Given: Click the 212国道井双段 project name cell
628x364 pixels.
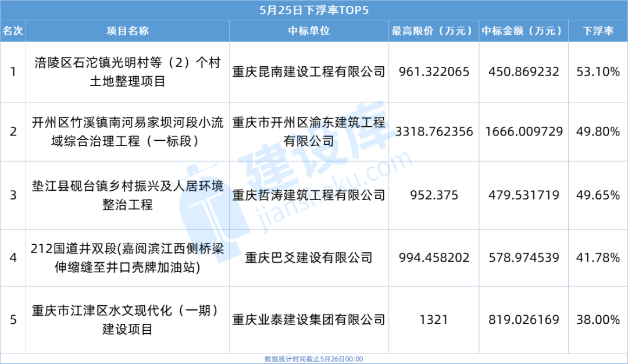Looking at the screenshot, I should click(x=127, y=258).
